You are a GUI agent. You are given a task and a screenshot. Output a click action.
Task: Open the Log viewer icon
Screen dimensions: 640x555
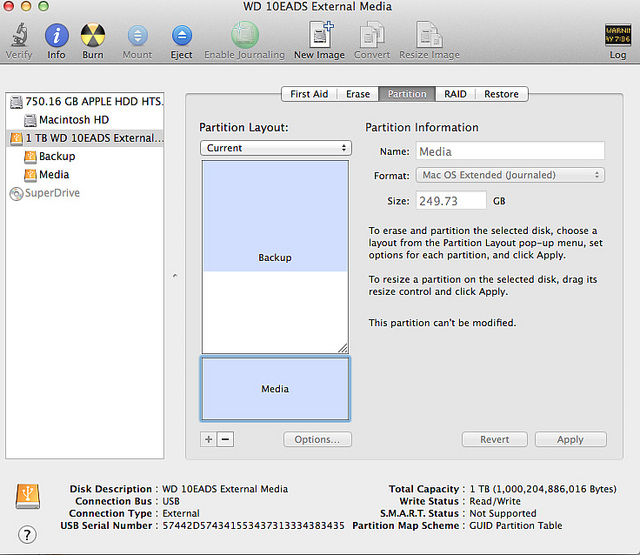pyautogui.click(x=618, y=35)
